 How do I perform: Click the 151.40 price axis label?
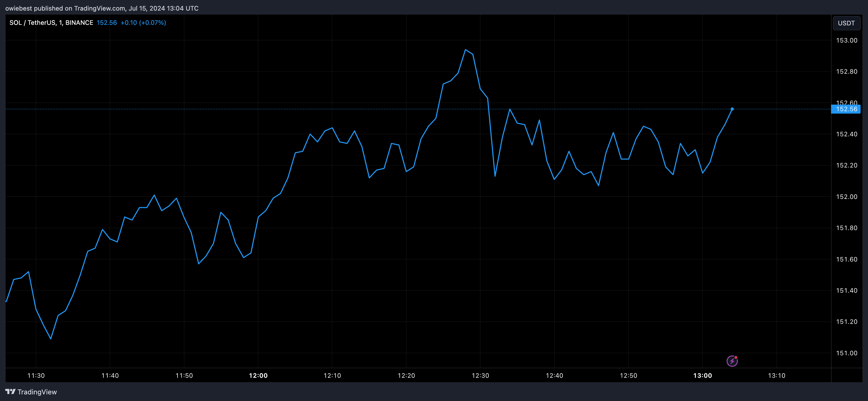click(846, 291)
